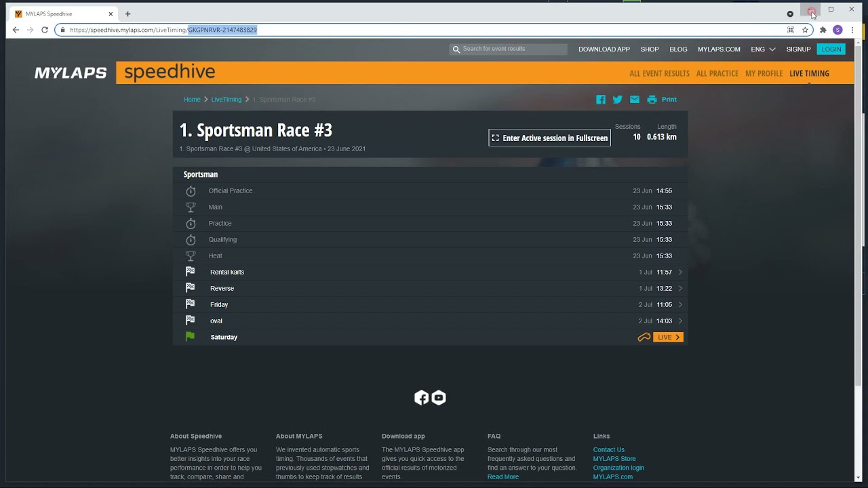Click the SIGNUP link
The width and height of the screenshot is (868, 488).
click(x=798, y=49)
